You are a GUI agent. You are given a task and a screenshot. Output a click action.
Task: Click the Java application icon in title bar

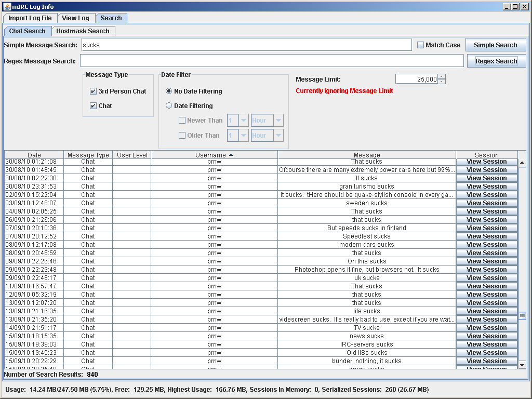click(7, 6)
